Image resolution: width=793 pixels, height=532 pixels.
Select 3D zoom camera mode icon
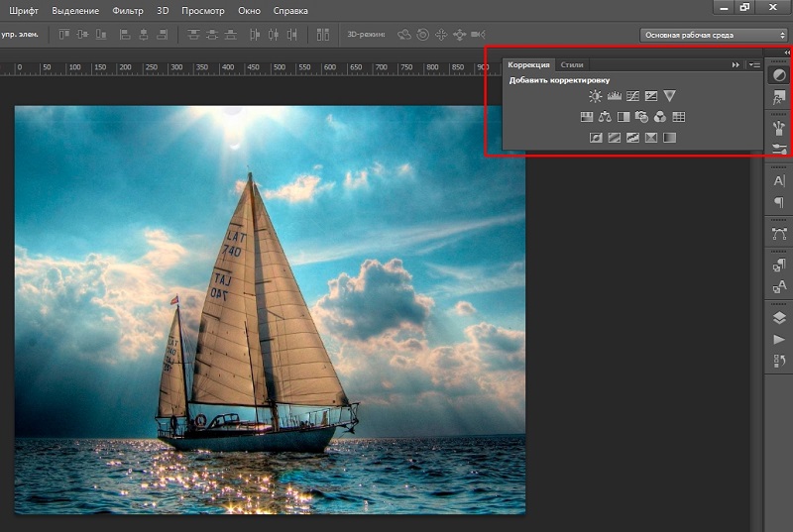click(478, 35)
